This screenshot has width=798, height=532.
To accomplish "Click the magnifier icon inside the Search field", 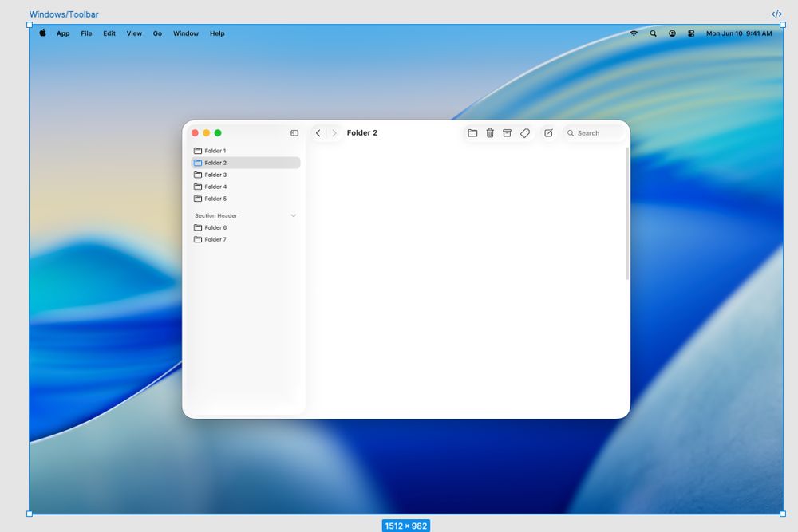I will (571, 133).
